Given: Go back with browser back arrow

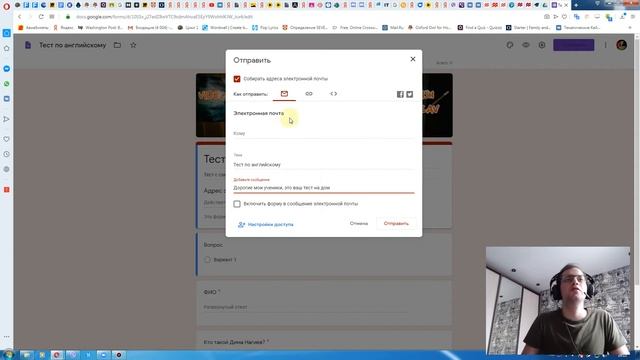Looking at the screenshot, I should click(20, 17).
